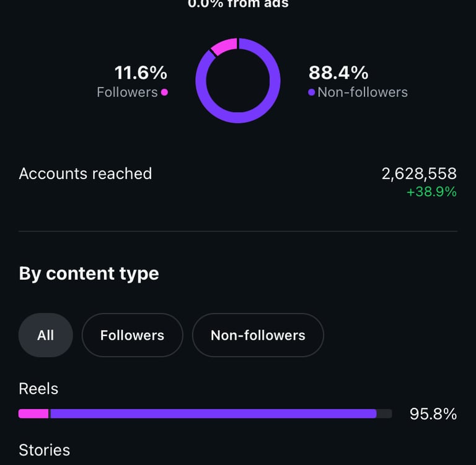476x465 pixels.
Task: Click the 95.8% Reels percentage value
Action: [x=433, y=414]
